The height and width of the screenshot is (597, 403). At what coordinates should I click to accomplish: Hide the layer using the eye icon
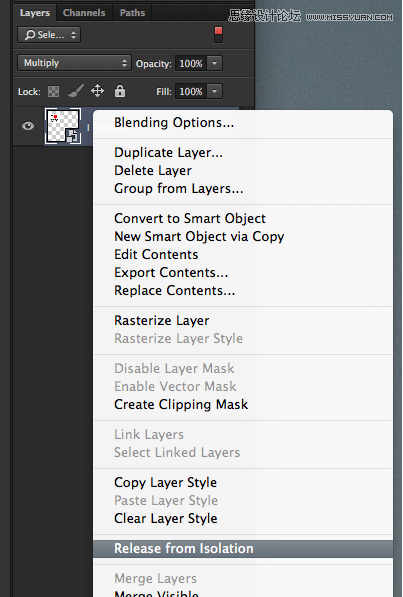[28, 126]
